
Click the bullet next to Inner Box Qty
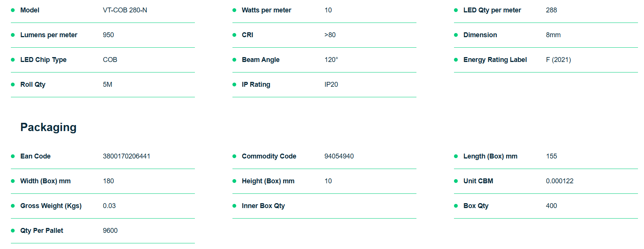[234, 206]
